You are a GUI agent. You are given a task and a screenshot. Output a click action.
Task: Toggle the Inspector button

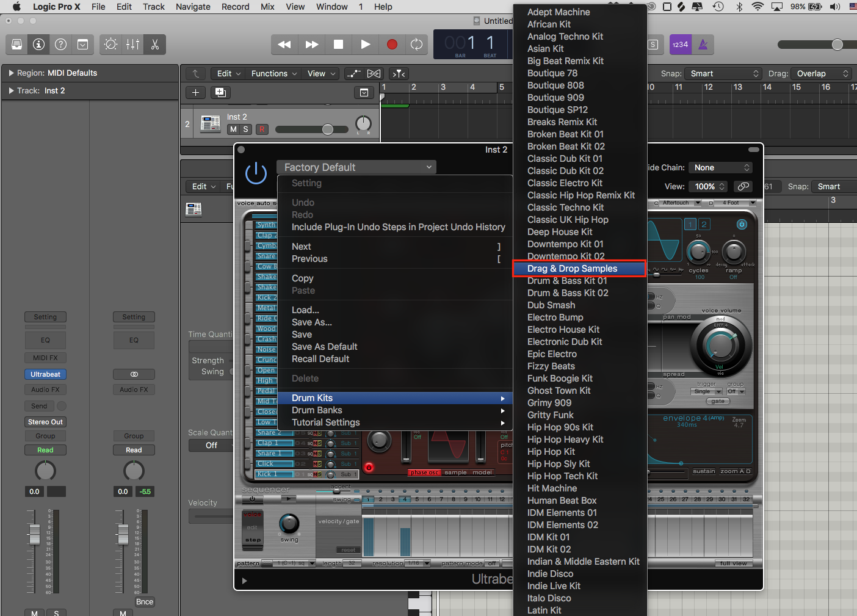[39, 45]
